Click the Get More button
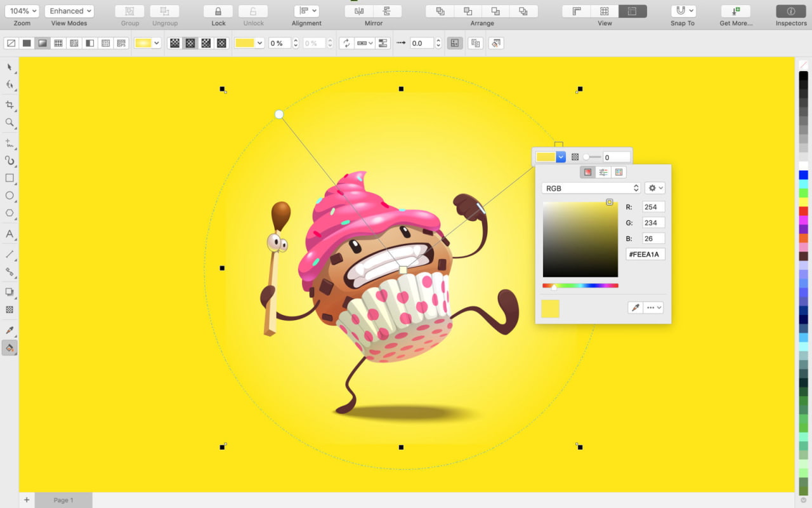Image resolution: width=812 pixels, height=508 pixels. pos(736,11)
